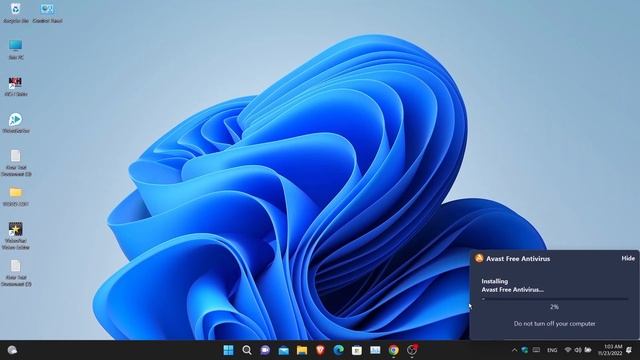Open the Wi-Fi network tray icon
The width and height of the screenshot is (640, 360).
(568, 350)
